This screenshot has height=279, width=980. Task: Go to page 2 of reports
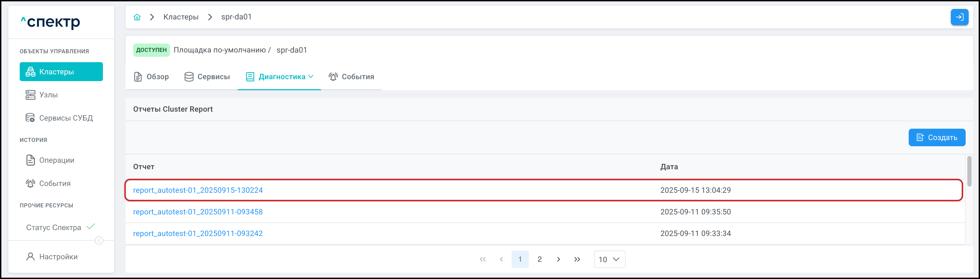539,259
